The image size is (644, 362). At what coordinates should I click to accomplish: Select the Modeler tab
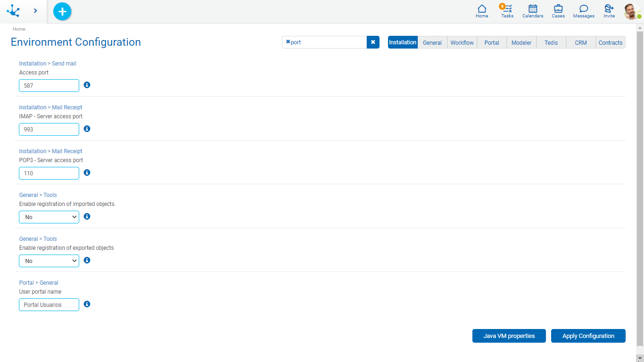tap(521, 42)
